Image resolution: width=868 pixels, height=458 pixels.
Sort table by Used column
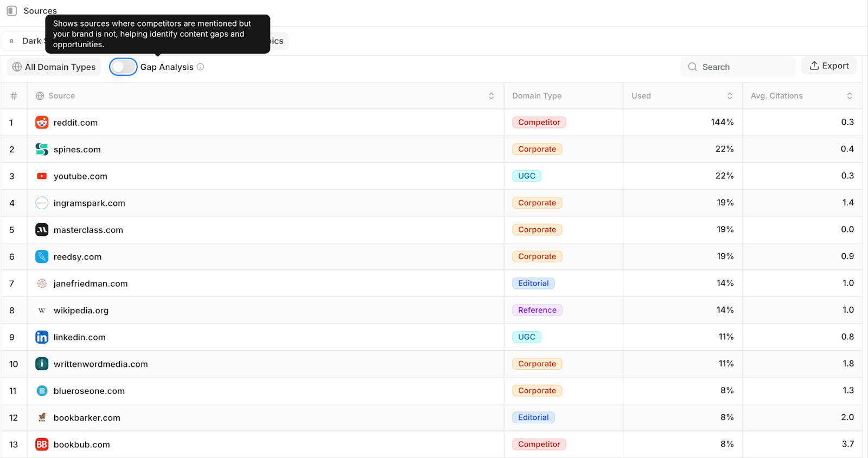730,96
